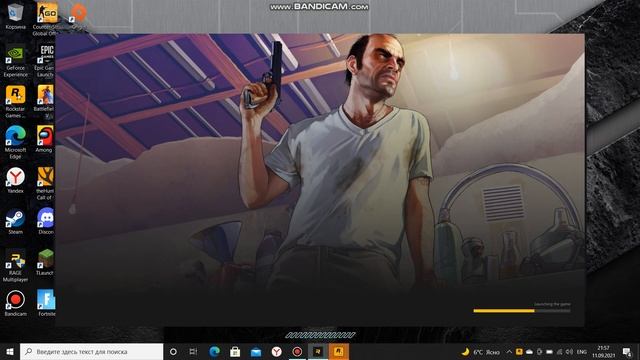Open the Rockstar Games Launcher desktop shortcut
The image size is (640, 360).
coord(16,102)
